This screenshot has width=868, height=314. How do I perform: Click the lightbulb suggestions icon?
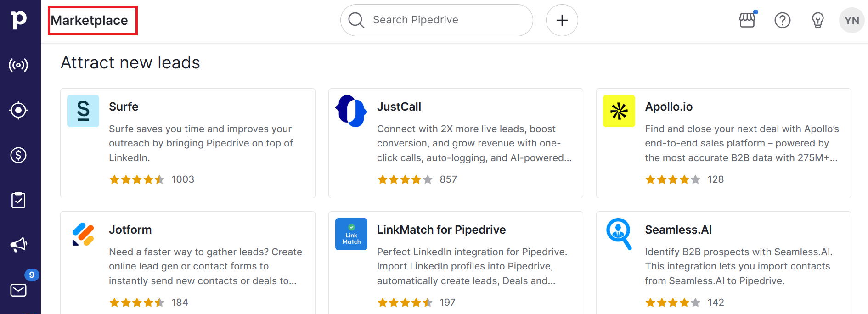pyautogui.click(x=818, y=20)
